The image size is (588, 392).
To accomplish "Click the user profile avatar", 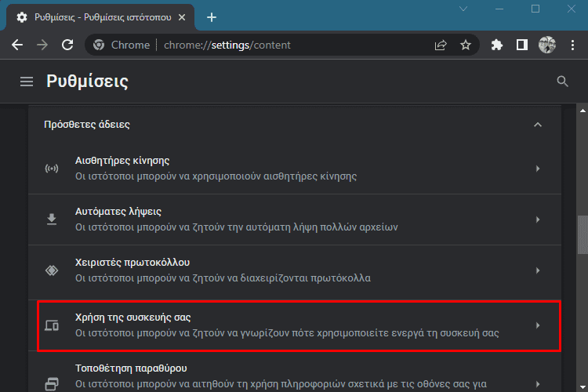I will 547,45.
